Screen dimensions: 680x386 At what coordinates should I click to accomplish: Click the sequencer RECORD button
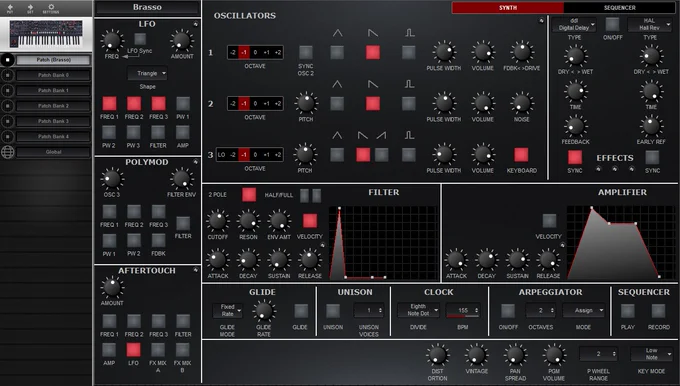(658, 311)
